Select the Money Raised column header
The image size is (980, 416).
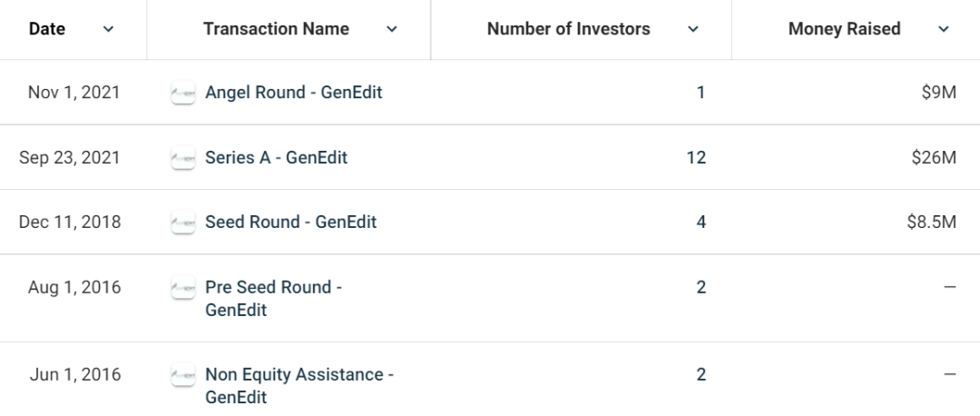tap(845, 29)
